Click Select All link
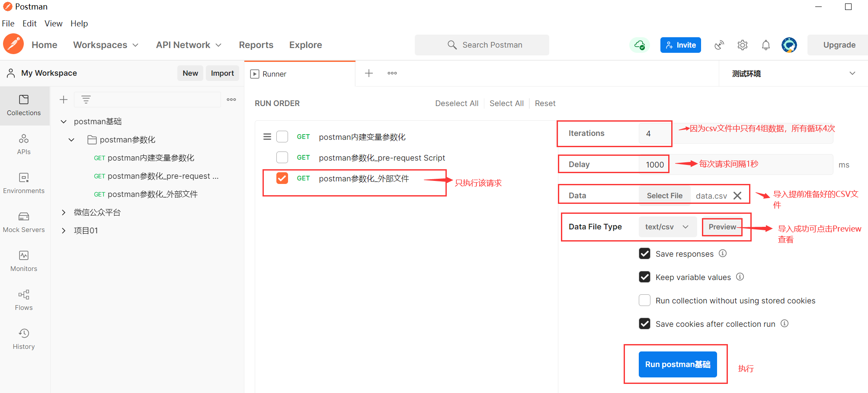The width and height of the screenshot is (868, 393). click(506, 103)
